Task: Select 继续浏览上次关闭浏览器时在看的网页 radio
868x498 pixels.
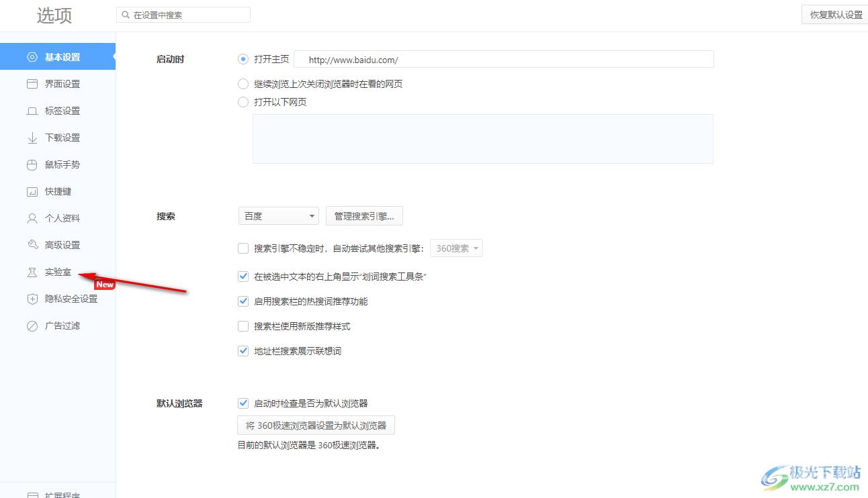Action: point(243,84)
